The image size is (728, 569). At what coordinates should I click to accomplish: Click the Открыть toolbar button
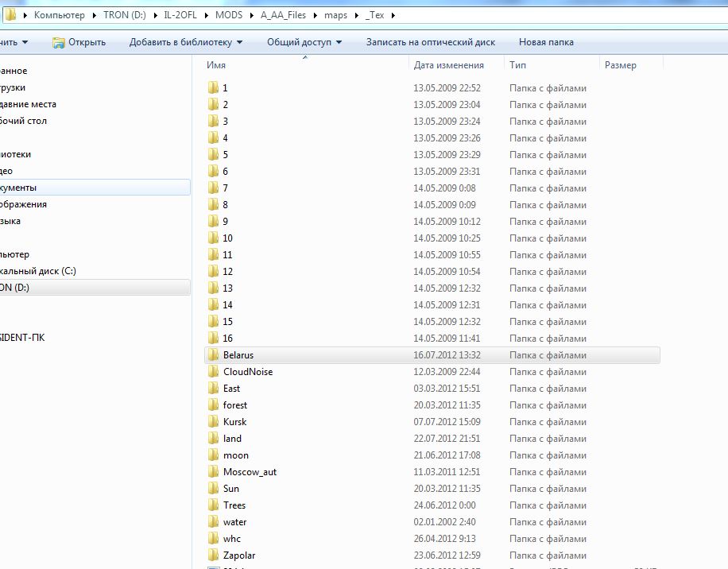point(79,42)
